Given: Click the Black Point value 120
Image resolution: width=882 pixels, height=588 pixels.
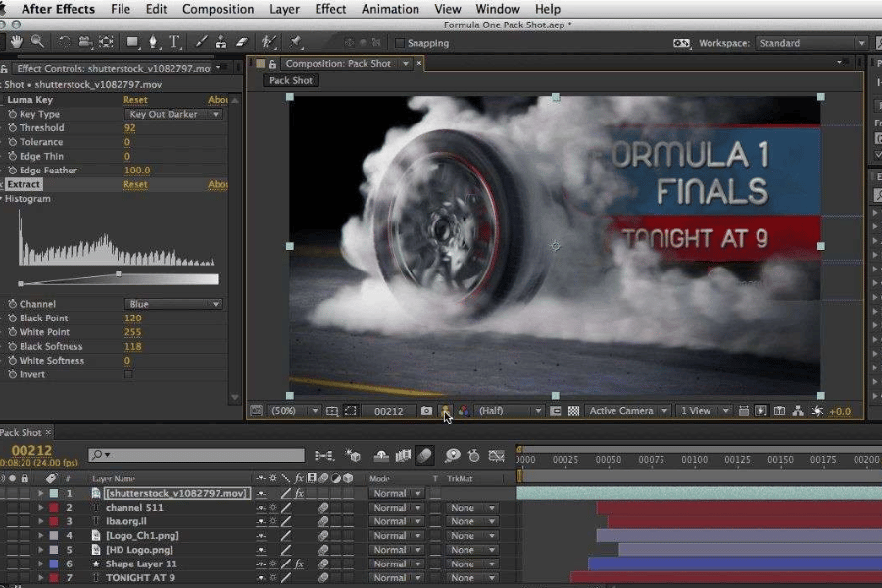Looking at the screenshot, I should (132, 318).
